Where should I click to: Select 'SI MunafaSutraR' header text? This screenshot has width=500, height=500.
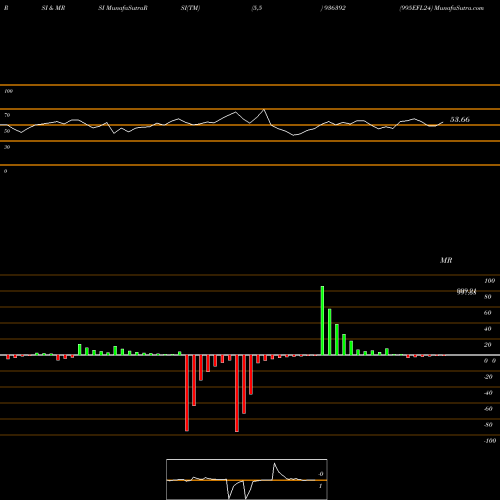pyautogui.click(x=123, y=8)
